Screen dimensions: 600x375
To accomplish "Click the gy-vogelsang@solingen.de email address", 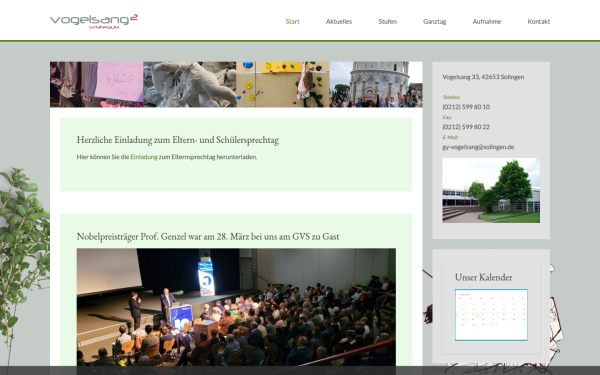I will [478, 147].
